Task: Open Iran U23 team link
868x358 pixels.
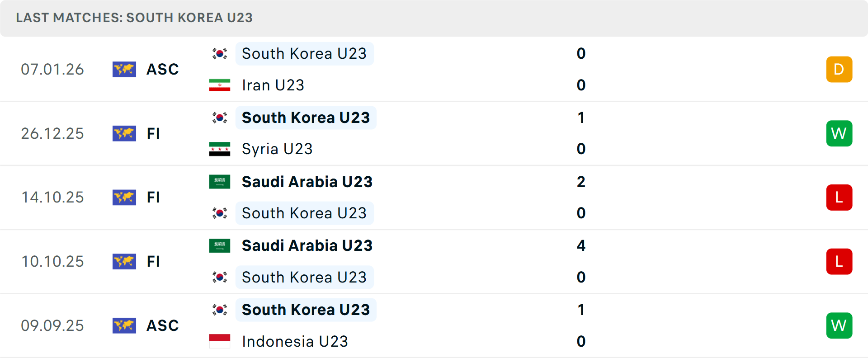Action: (x=273, y=85)
